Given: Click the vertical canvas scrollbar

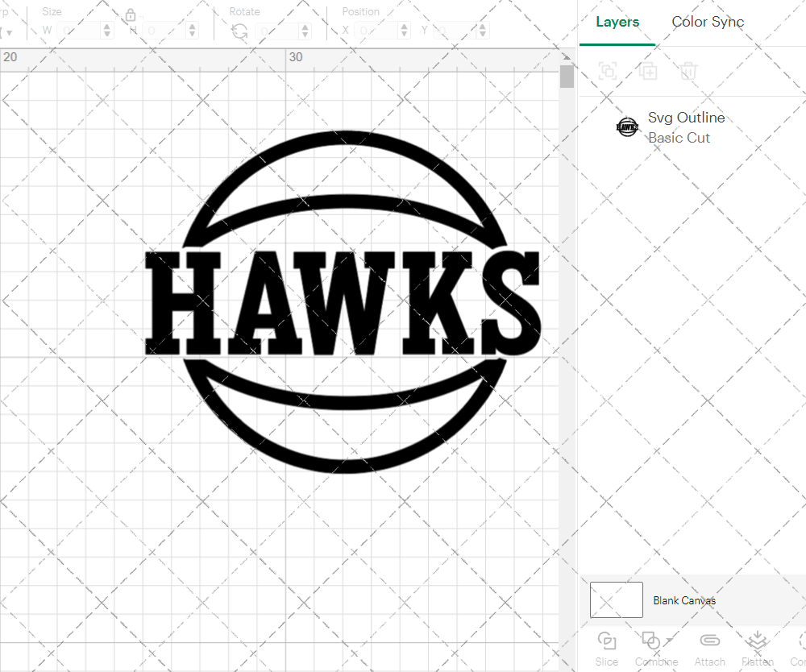Looking at the screenshot, I should [567, 77].
